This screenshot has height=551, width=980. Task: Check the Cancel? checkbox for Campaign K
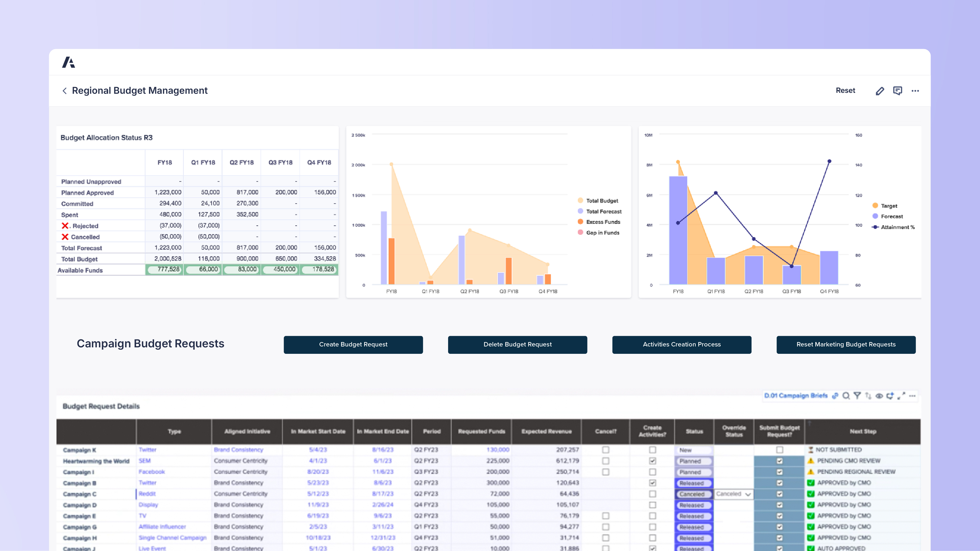[605, 450]
